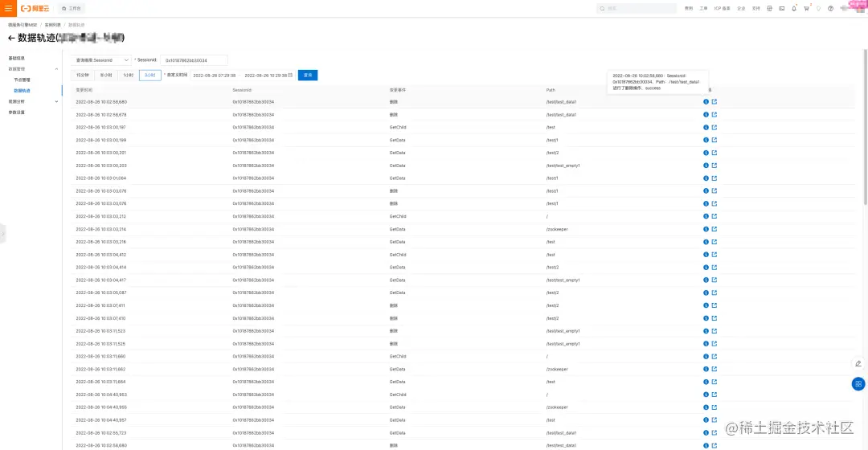Open the 费用 top menu
868x450 pixels.
[689, 8]
